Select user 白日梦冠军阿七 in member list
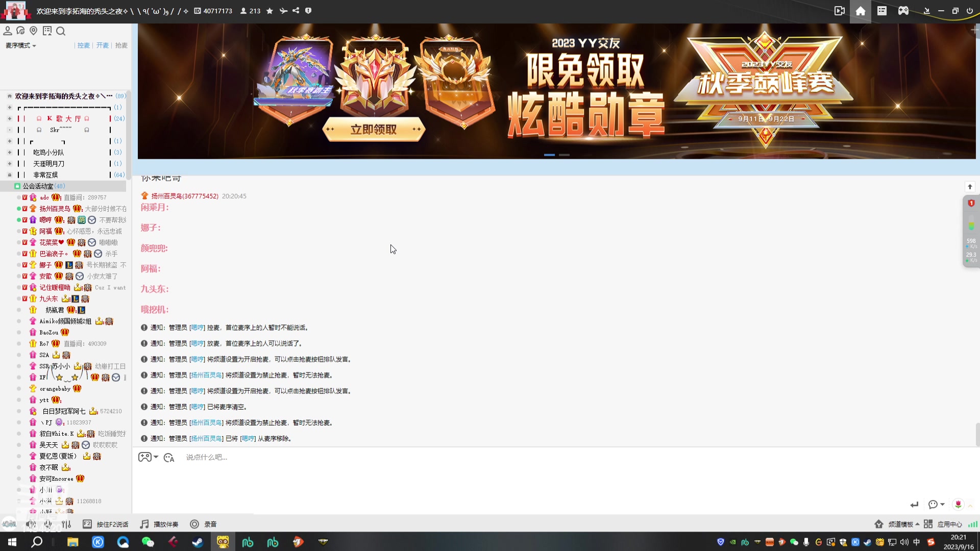This screenshot has height=551, width=980. click(64, 411)
